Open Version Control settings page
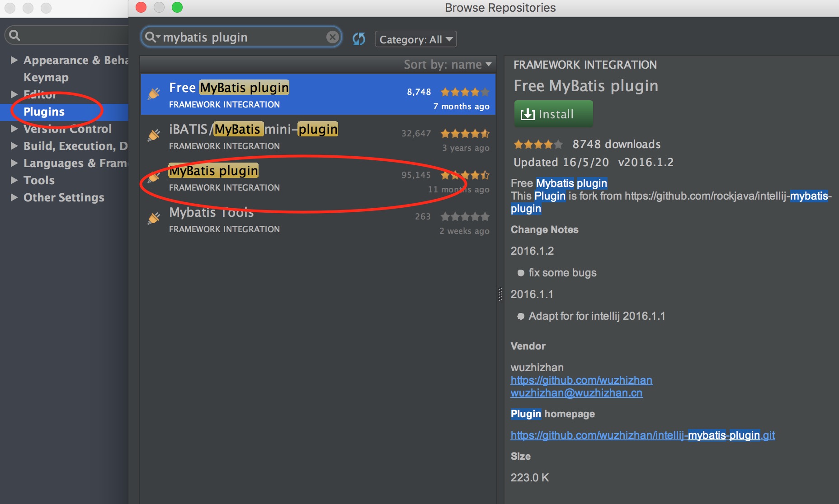839x504 pixels. 67,129
